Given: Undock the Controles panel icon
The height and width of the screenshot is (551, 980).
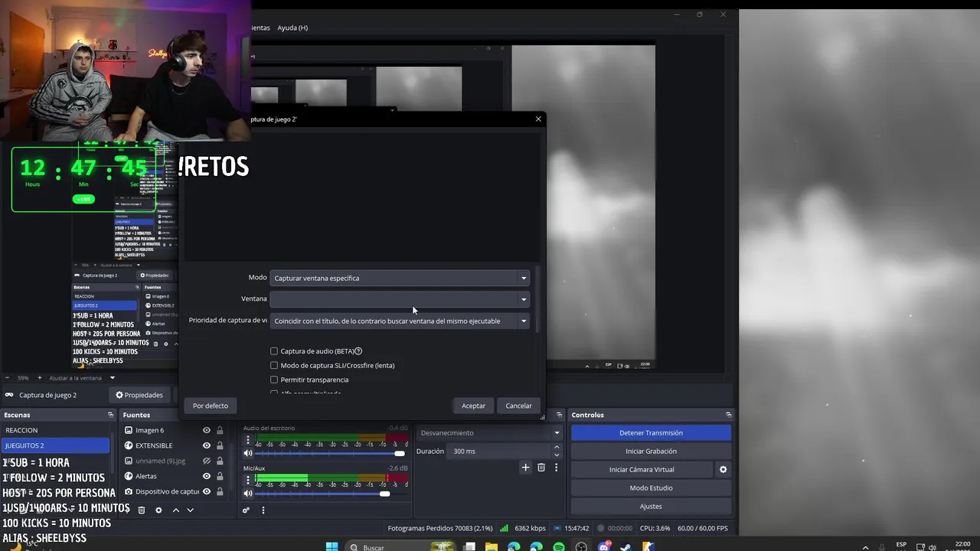Looking at the screenshot, I should [728, 415].
